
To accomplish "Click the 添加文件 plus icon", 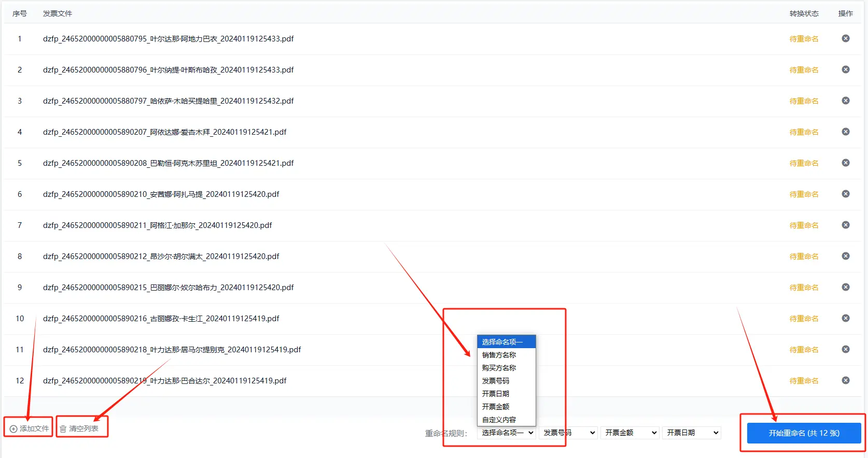I will [x=13, y=429].
